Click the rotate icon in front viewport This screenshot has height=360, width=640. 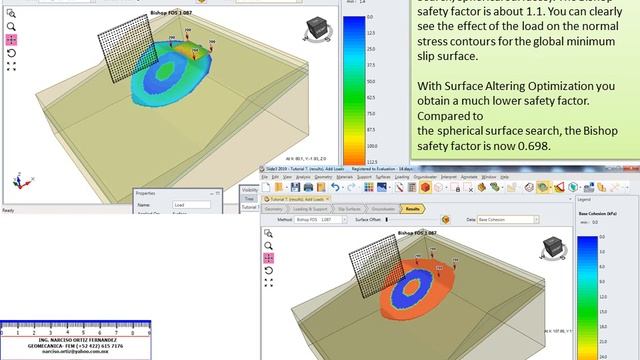tap(268, 271)
